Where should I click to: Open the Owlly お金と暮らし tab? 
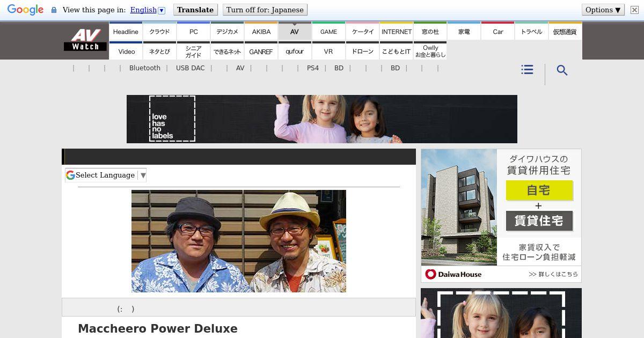pyautogui.click(x=430, y=51)
